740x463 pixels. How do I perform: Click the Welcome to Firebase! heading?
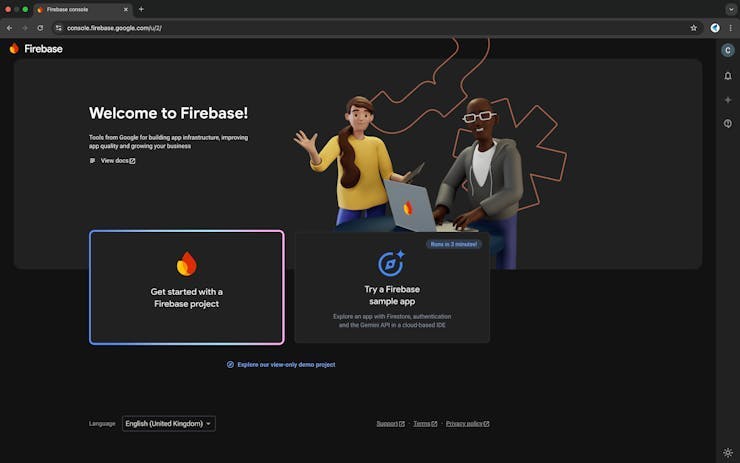tap(168, 113)
